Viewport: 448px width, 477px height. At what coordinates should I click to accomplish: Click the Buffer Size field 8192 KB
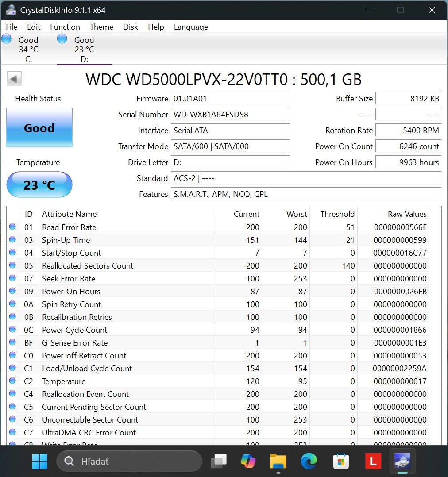tap(408, 99)
